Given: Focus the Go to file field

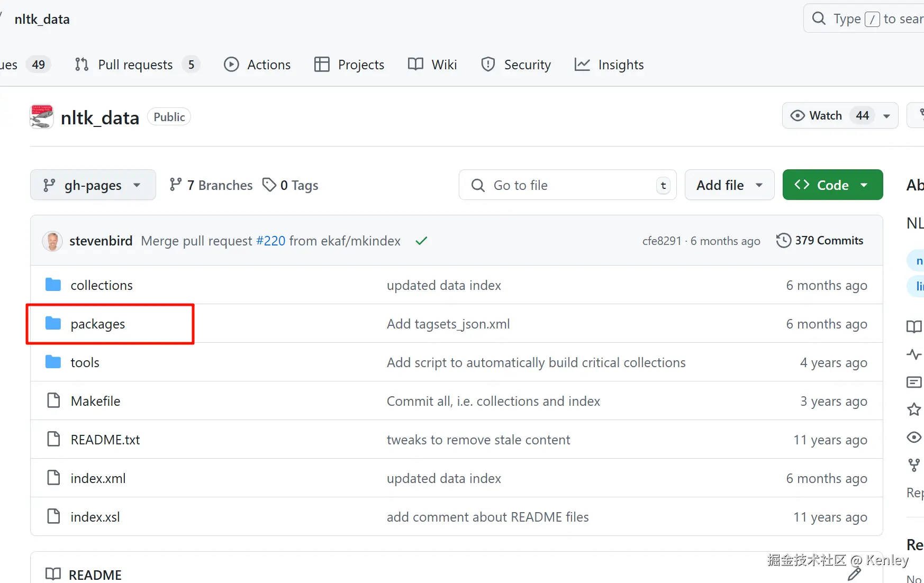Looking at the screenshot, I should pos(566,185).
